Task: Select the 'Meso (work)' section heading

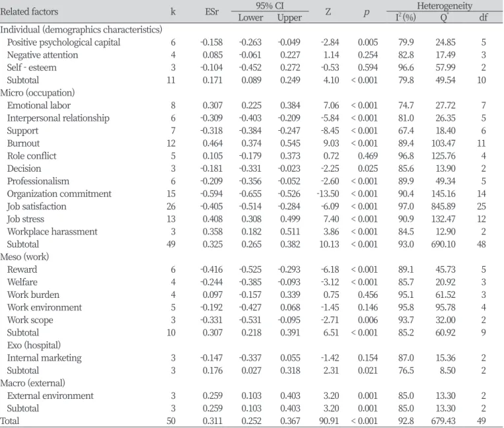Action: pyautogui.click(x=24, y=257)
